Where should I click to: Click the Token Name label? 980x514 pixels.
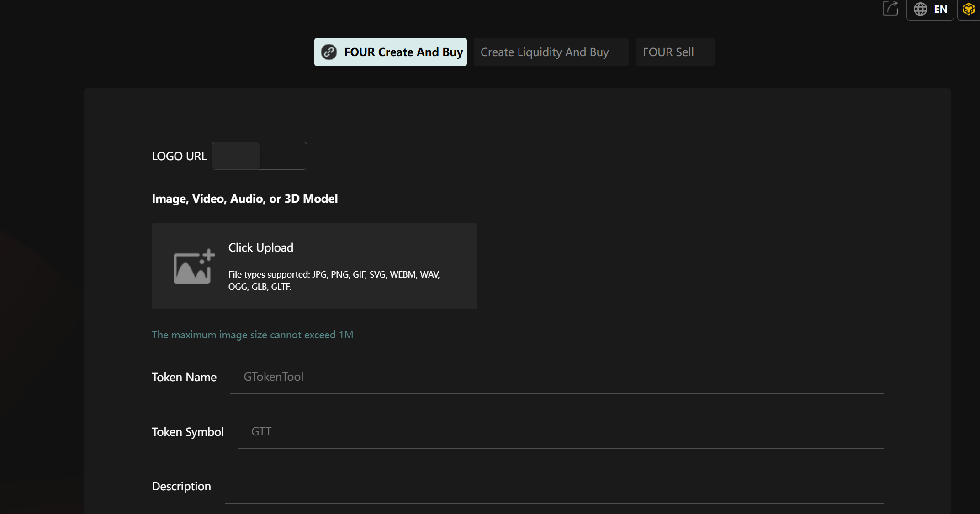coord(184,377)
